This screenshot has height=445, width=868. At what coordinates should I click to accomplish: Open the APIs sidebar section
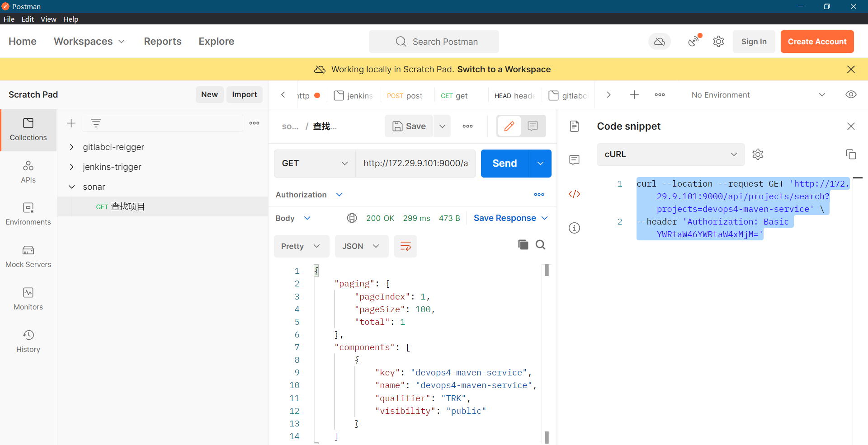(x=28, y=172)
